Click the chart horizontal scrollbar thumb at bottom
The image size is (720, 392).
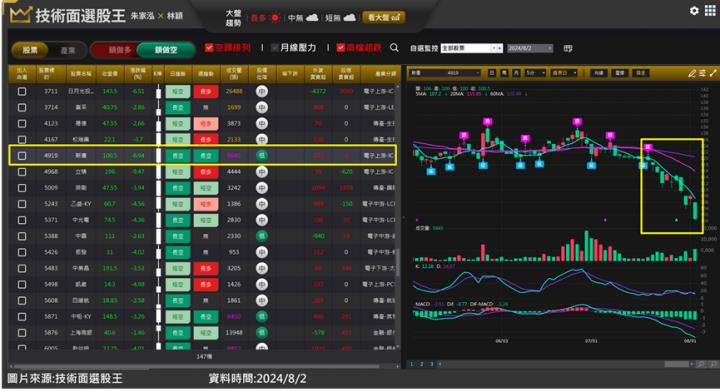coord(677,364)
